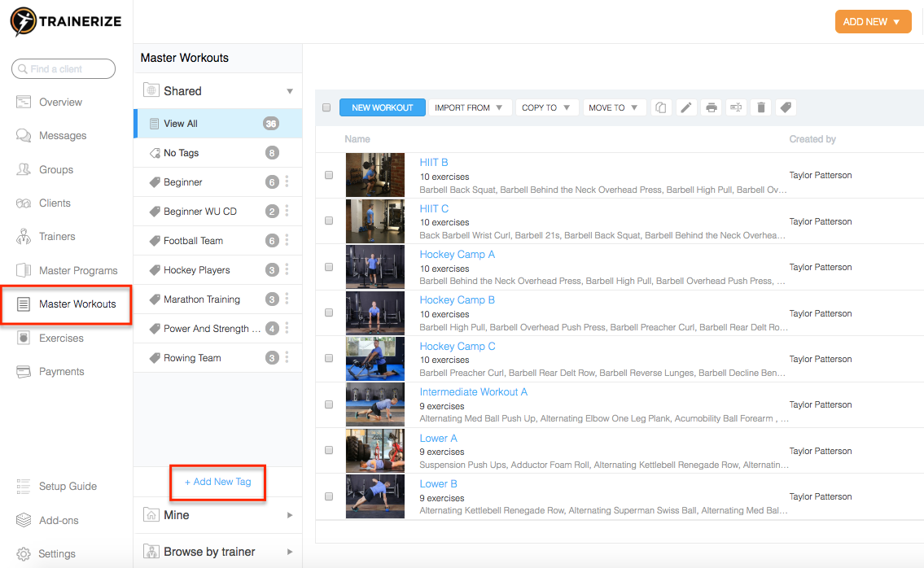Open options menu for Rowing Team tag
This screenshot has height=568, width=924.
[287, 357]
